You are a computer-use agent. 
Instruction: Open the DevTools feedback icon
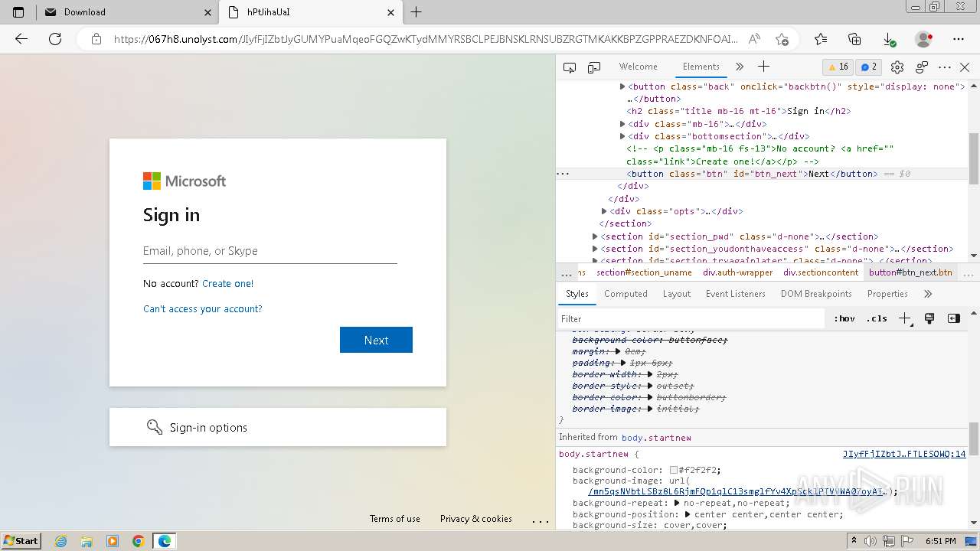tap(922, 67)
